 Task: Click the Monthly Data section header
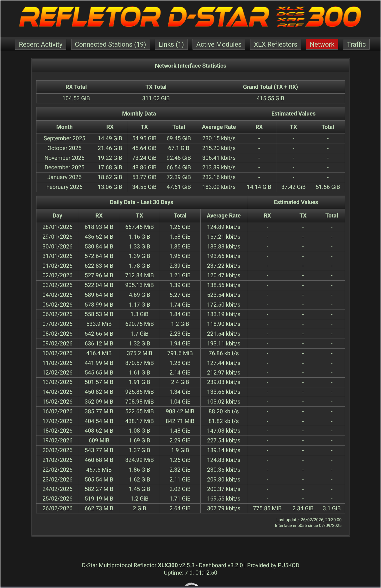tap(139, 114)
